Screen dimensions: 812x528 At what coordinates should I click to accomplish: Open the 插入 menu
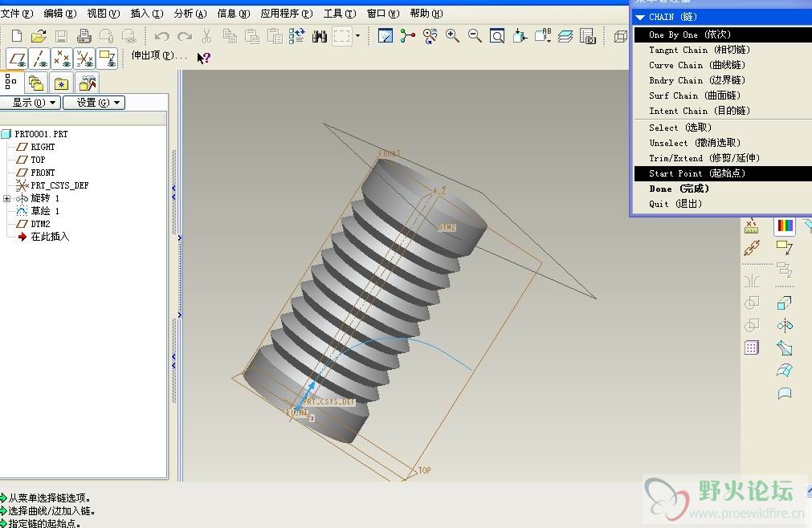[147, 14]
